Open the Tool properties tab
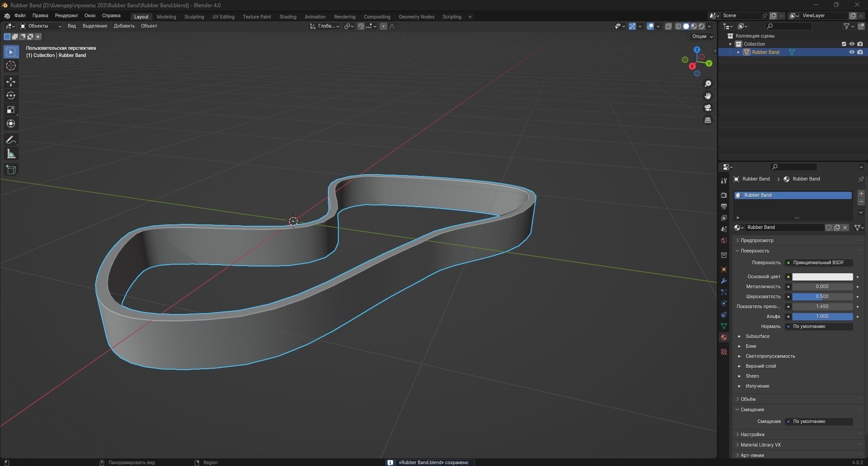Viewport: 868px width, 466px height. coord(724,181)
